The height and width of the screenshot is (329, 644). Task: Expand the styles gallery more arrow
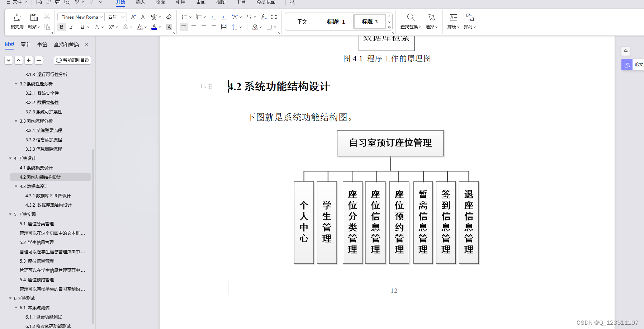tap(389, 27)
